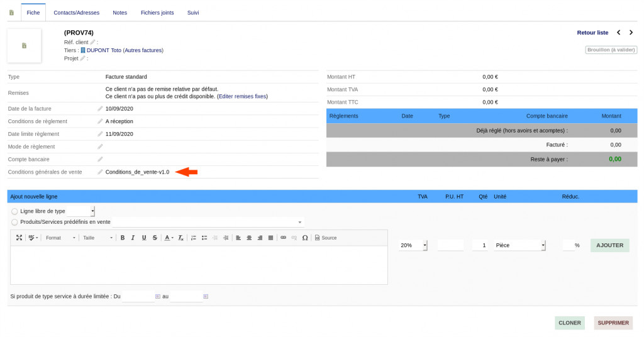Screen dimensions: 644x337
Task: Edit the Compte bancaire
Action: (100, 159)
